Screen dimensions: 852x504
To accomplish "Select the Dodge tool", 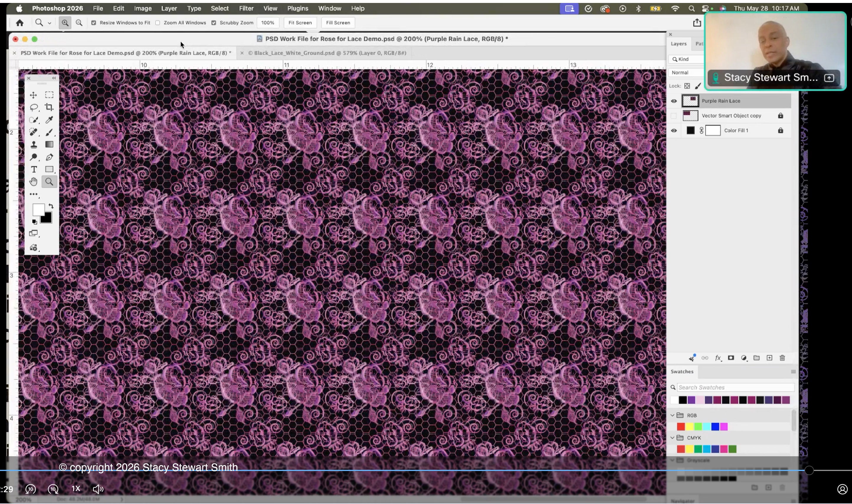I will click(x=33, y=157).
